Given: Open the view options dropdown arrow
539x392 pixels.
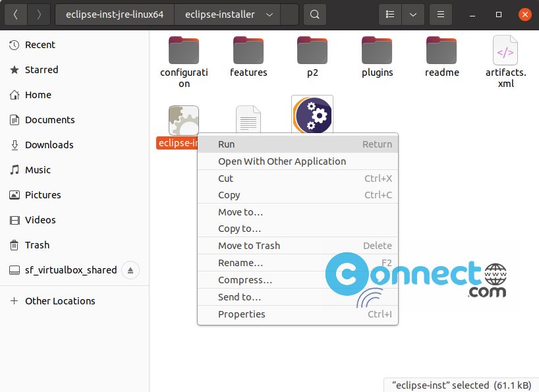Looking at the screenshot, I should pos(413,14).
